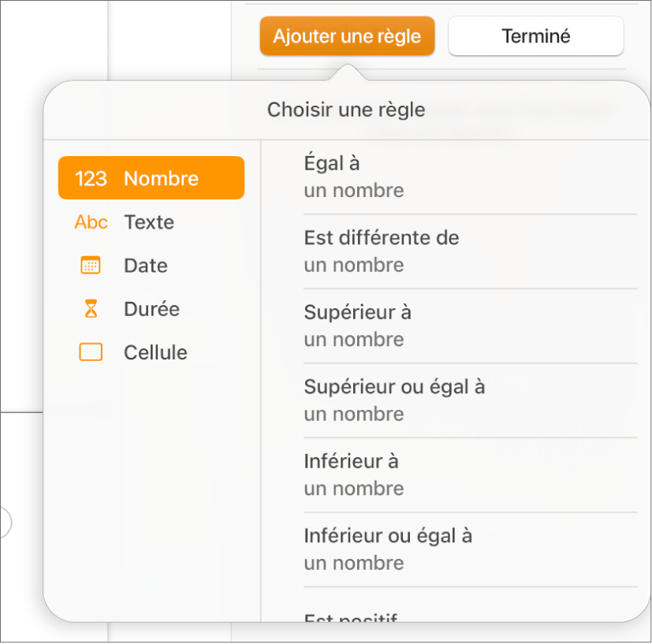The image size is (652, 644).
Task: Click the Terminé button
Action: [x=535, y=35]
